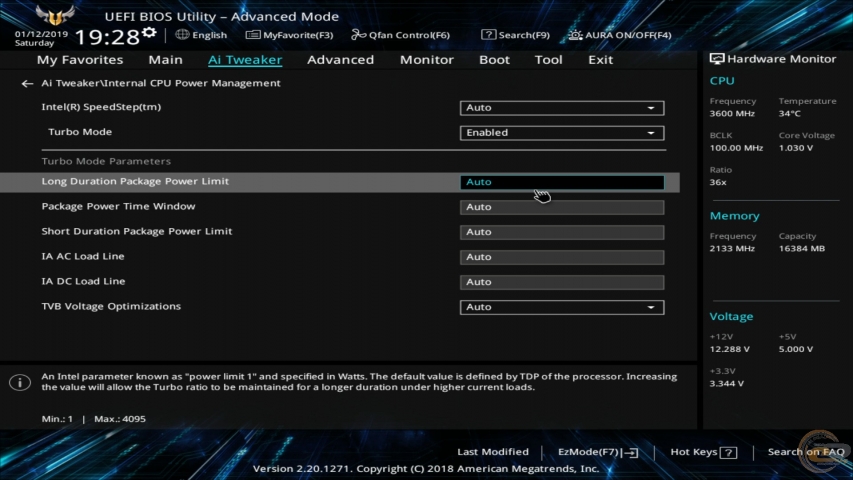The image size is (853, 480).
Task: Click the Package Power Time Window field
Action: [562, 207]
